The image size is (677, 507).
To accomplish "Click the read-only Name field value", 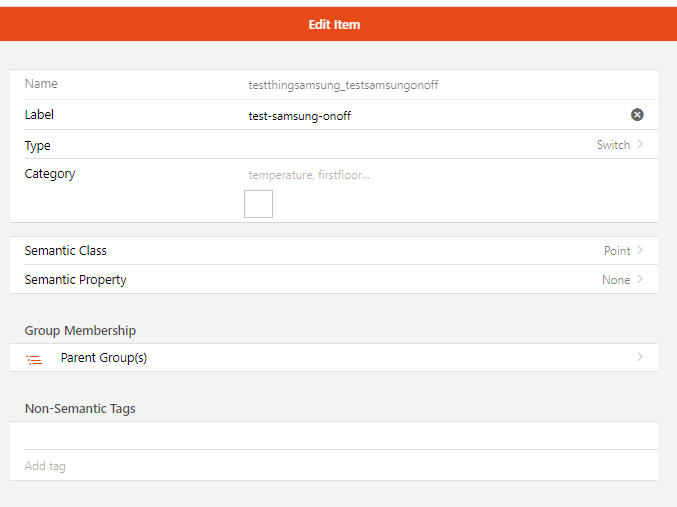I will [x=343, y=85].
